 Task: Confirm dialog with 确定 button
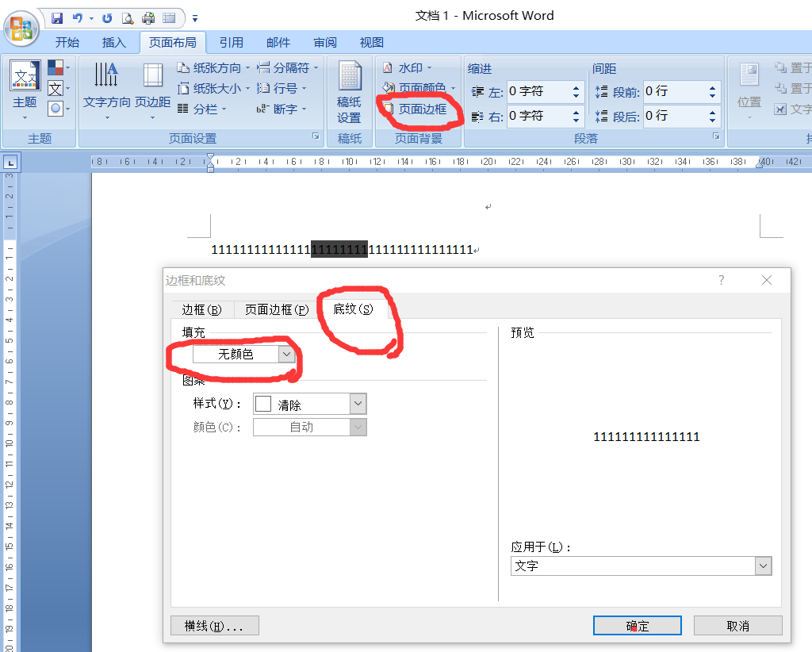pyautogui.click(x=637, y=626)
